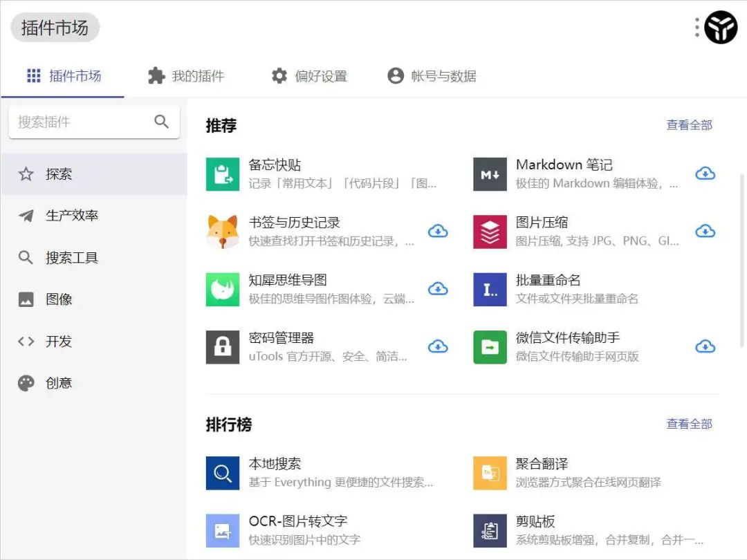Viewport: 747px width, 560px height.
Task: Click the search plugins input field
Action: [83, 121]
